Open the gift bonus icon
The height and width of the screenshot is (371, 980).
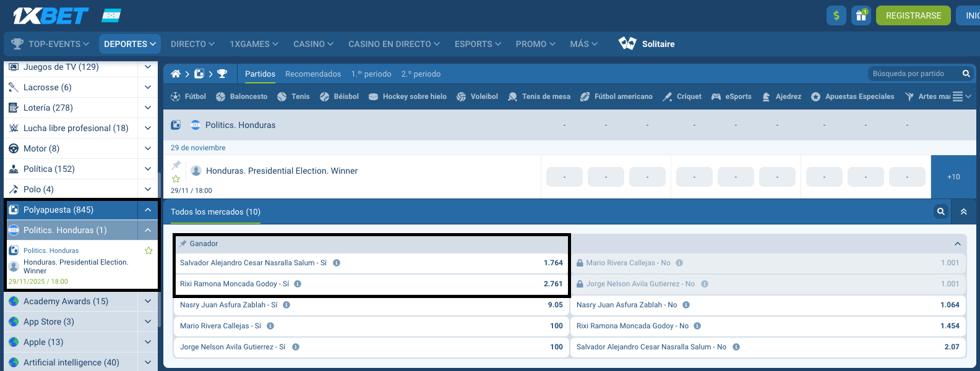point(861,15)
